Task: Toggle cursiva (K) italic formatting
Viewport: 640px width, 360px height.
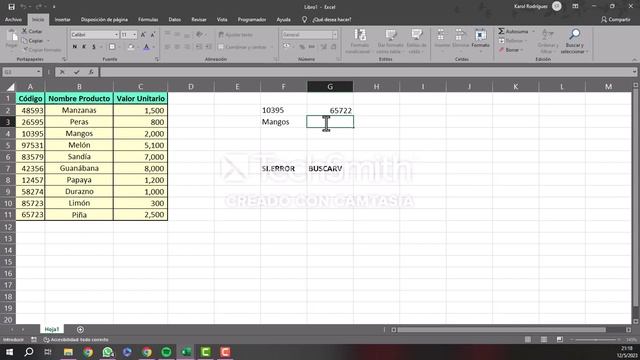Action: pyautogui.click(x=84, y=47)
